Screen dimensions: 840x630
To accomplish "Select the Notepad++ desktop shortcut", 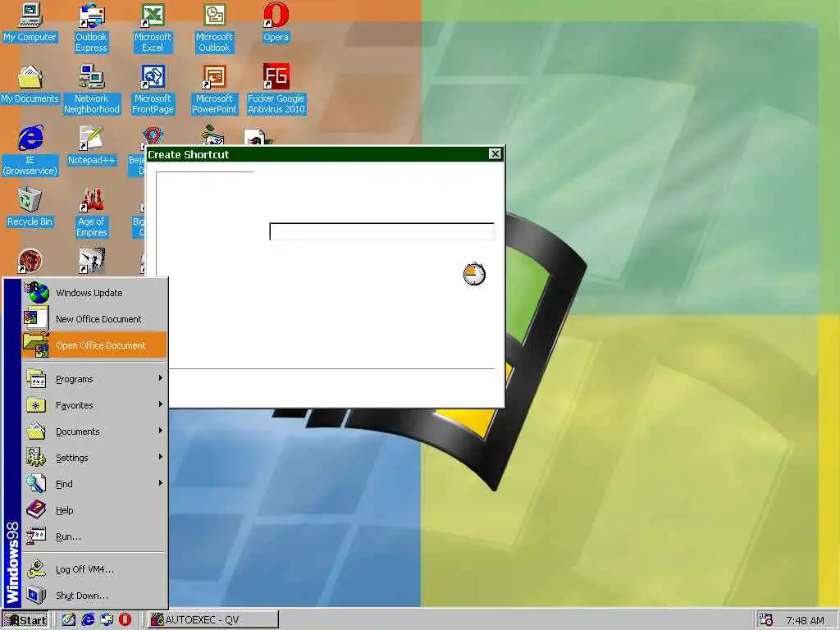I will coord(92,146).
